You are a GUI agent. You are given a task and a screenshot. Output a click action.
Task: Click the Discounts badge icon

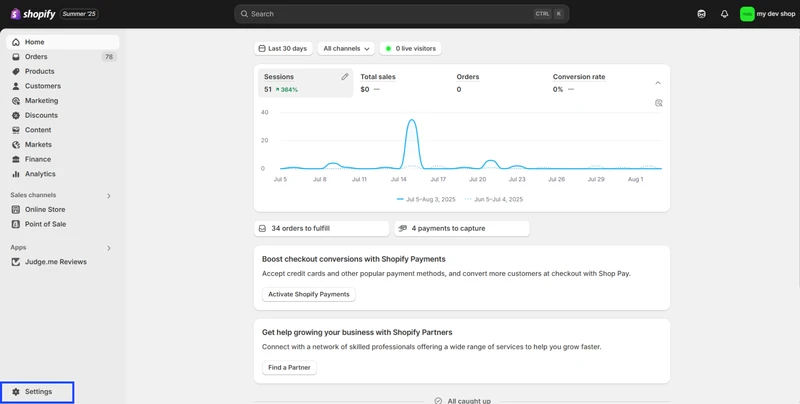[16, 115]
